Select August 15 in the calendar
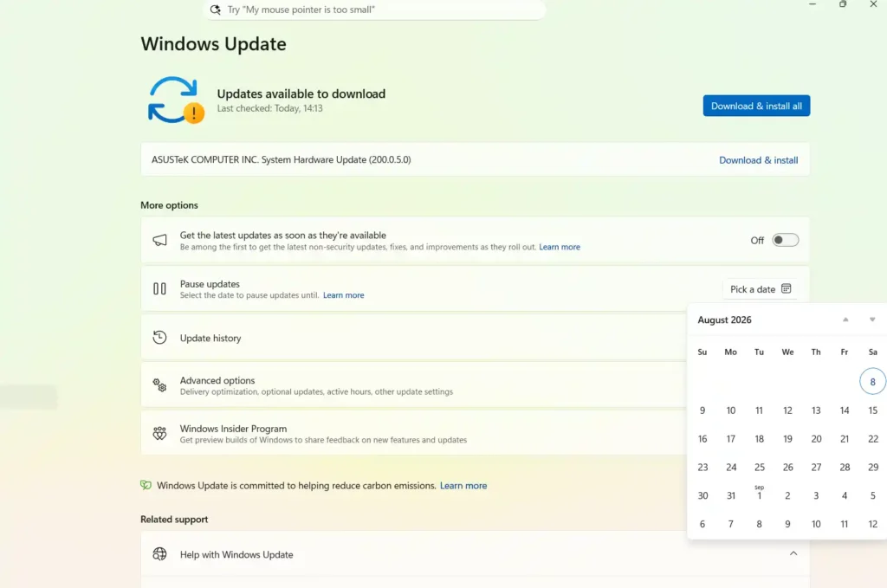Viewport: 887px width, 588px height. [873, 410]
